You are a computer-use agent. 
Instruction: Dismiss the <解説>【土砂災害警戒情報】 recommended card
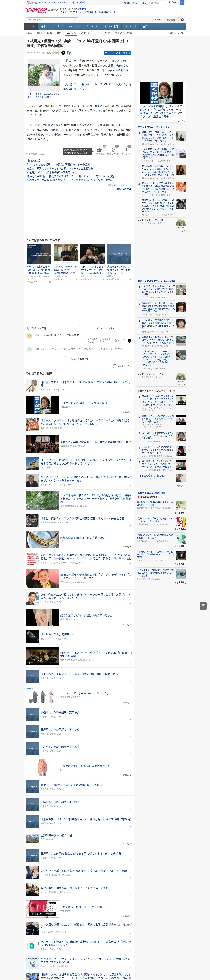50,282
